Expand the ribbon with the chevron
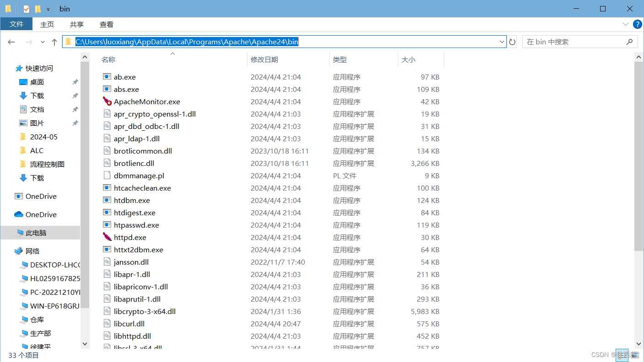The image size is (644, 362). [x=625, y=24]
